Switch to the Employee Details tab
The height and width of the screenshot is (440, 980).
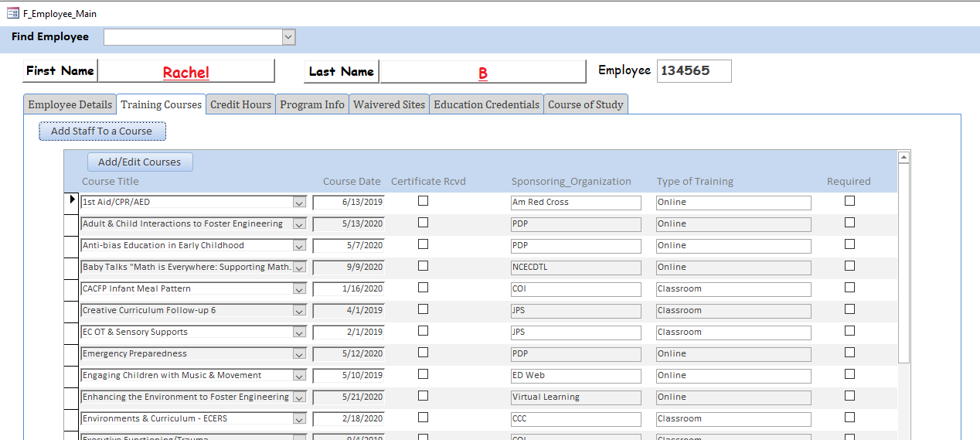click(70, 104)
